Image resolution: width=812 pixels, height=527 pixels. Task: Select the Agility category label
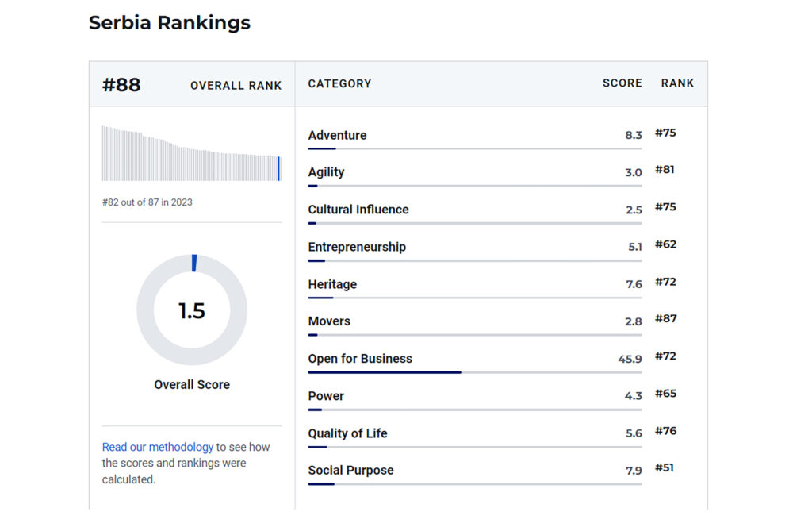click(x=326, y=172)
